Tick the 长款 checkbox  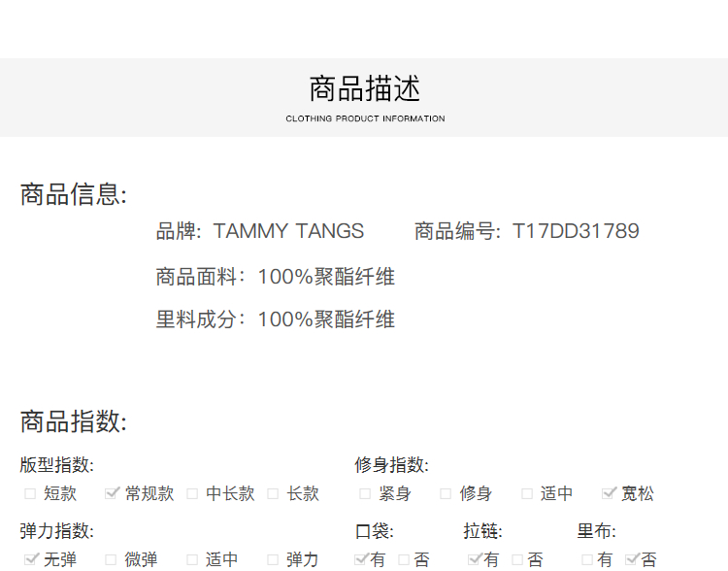point(274,493)
